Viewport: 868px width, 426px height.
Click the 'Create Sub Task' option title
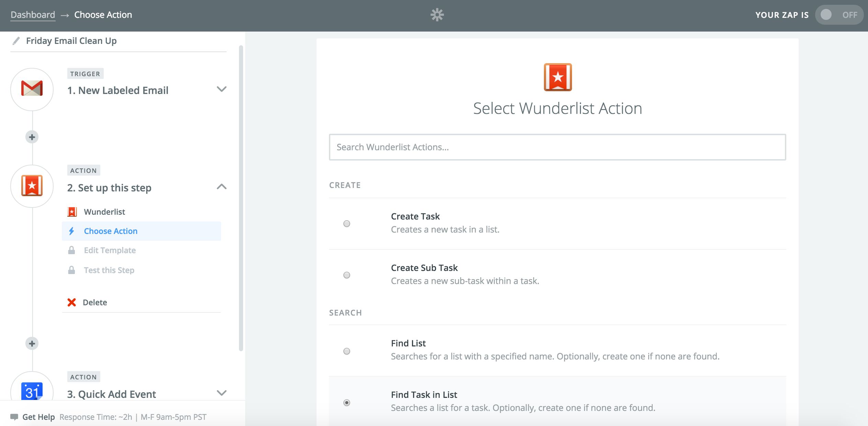(424, 268)
